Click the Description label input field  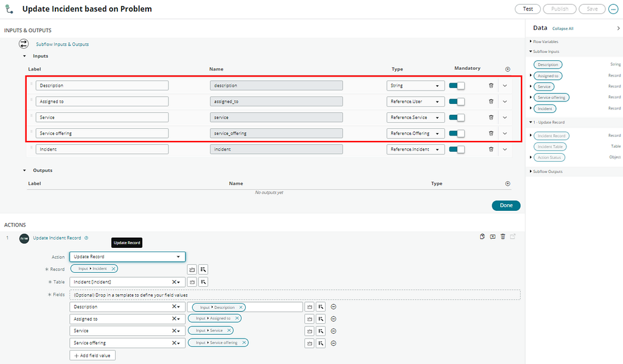[x=102, y=85]
